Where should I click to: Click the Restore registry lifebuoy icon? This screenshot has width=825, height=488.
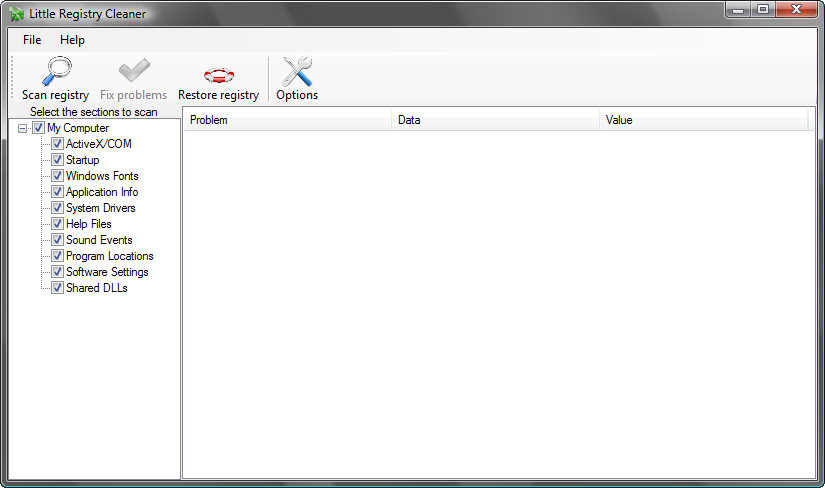click(x=219, y=75)
